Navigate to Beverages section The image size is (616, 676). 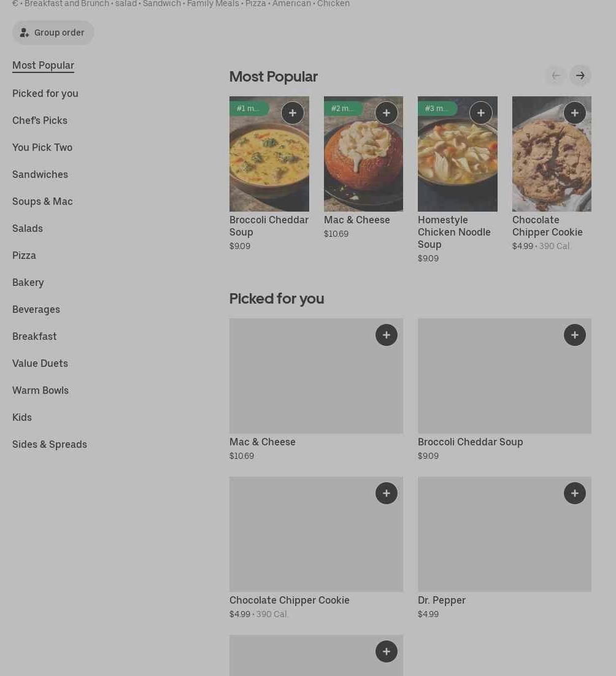(x=36, y=309)
